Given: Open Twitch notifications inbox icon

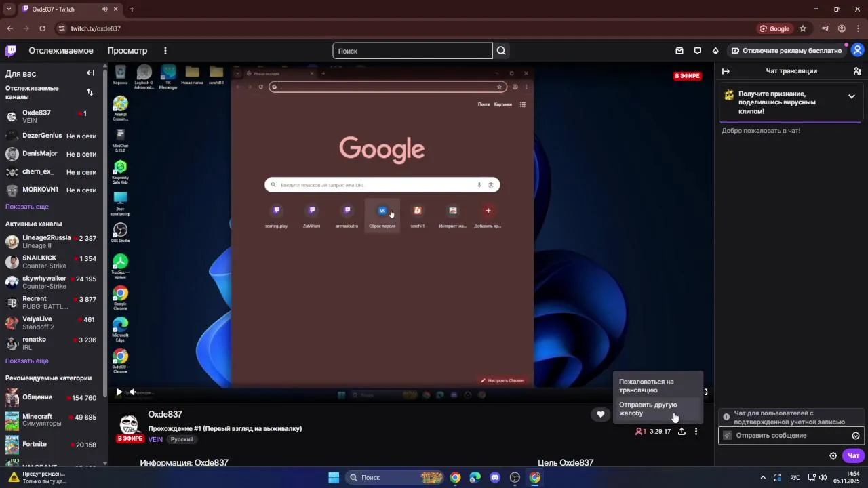Looking at the screenshot, I should tap(679, 51).
